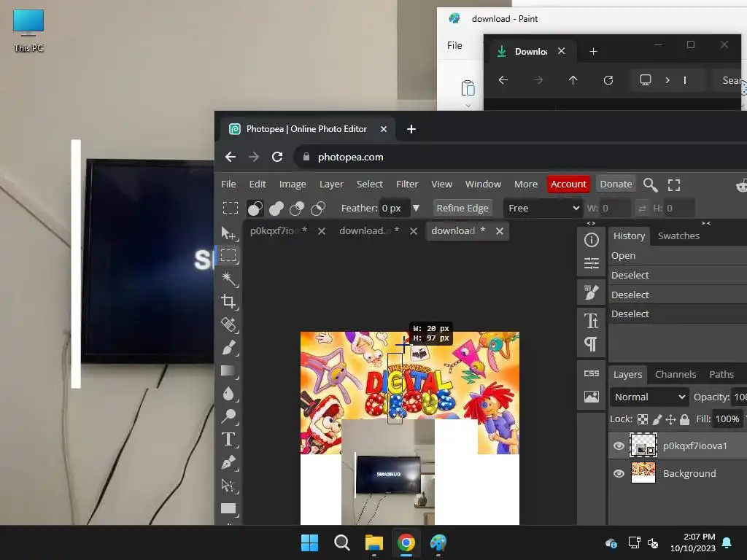The height and width of the screenshot is (560, 747).
Task: Open the image preview panel icon
Action: pos(591,397)
